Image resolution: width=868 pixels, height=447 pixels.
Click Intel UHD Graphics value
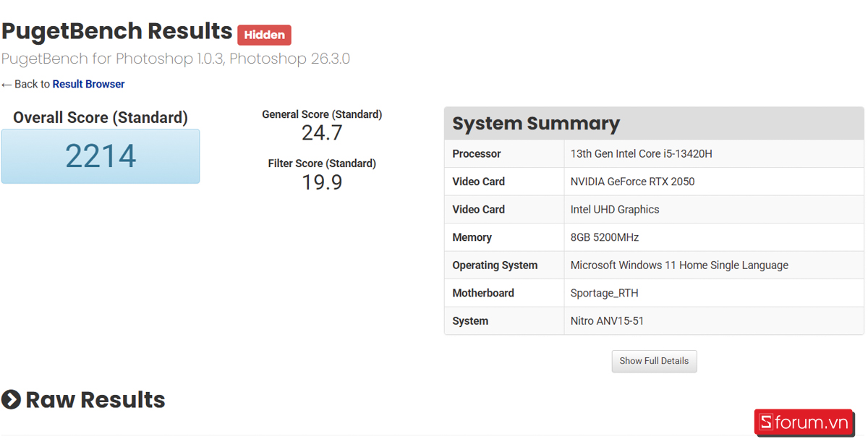point(615,210)
